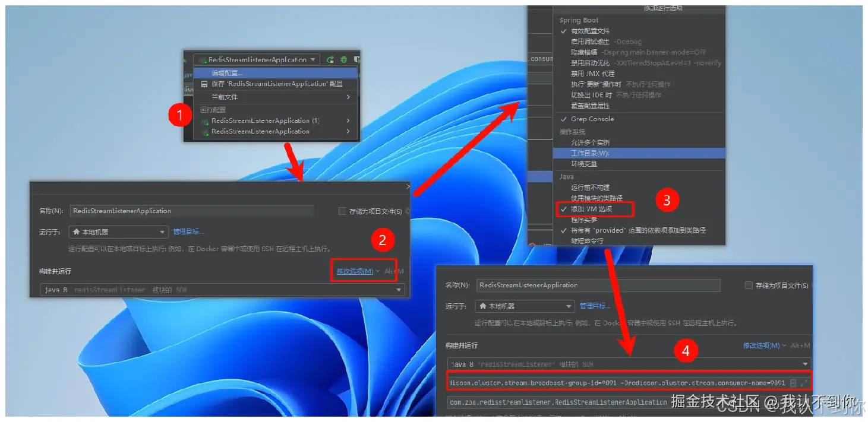Open java 8 SDK dropdown in left dialog
This screenshot has height=422, width=868.
(222, 290)
